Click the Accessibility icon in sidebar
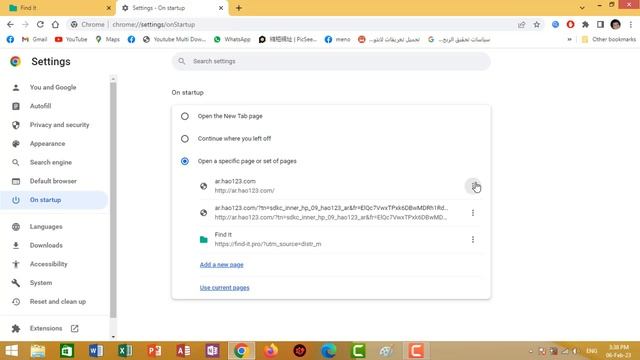 pos(16,264)
